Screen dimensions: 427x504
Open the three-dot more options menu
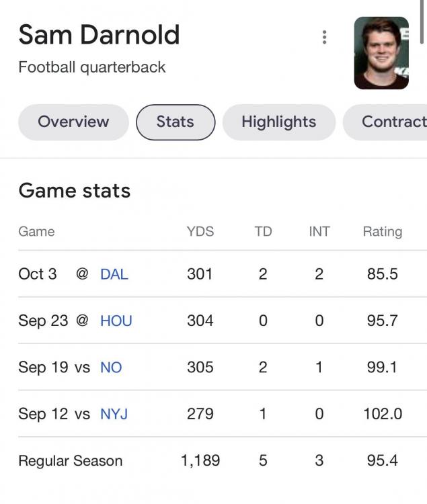tap(324, 37)
